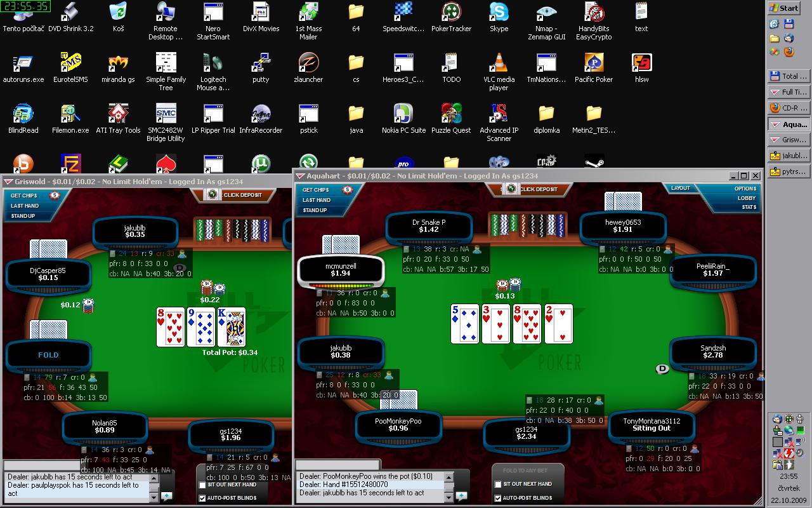This screenshot has height=508, width=812.
Task: Open Stats in Aquahart table
Action: tap(749, 207)
